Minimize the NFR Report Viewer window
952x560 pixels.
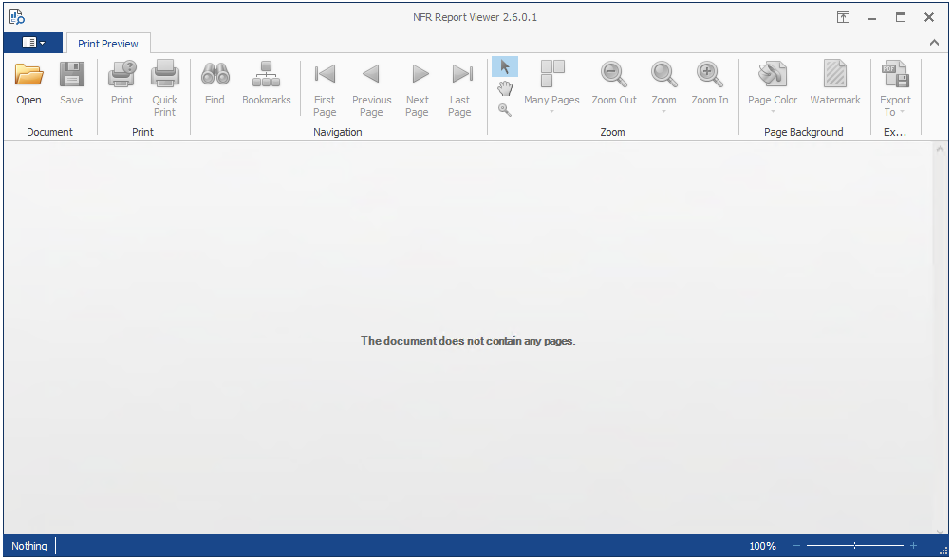[872, 17]
